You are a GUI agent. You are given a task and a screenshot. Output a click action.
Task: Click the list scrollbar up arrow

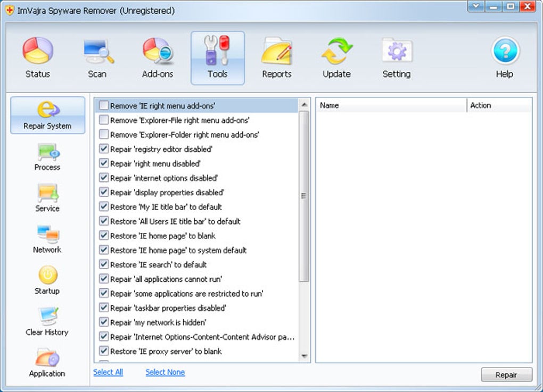pos(304,104)
